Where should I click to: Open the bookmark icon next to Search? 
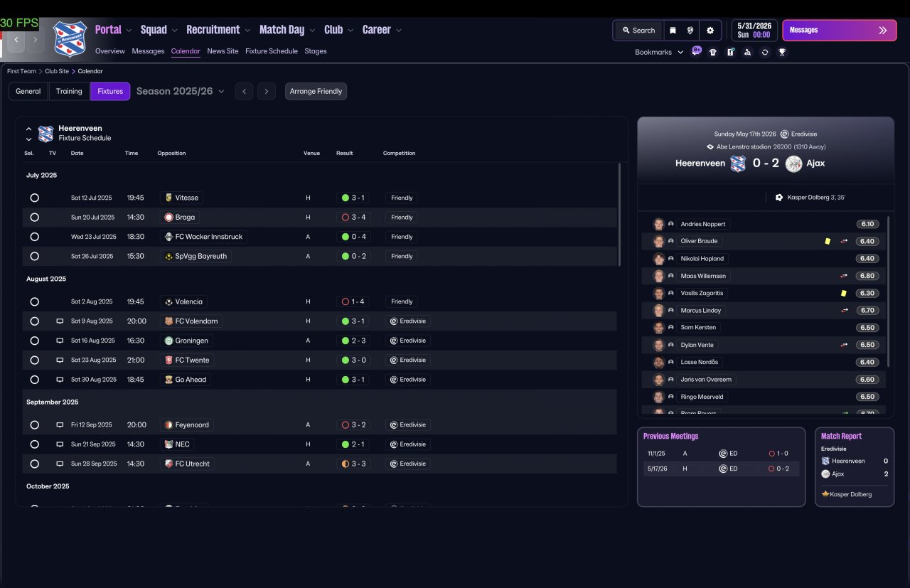(673, 31)
